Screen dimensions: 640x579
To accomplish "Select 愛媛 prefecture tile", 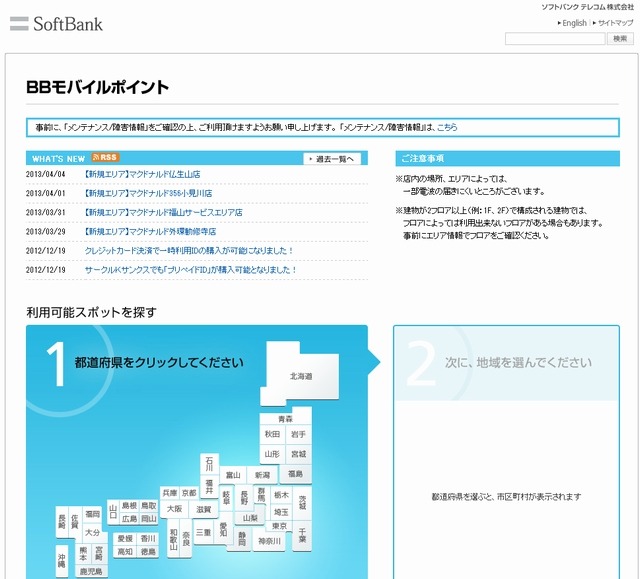I will (x=125, y=539).
